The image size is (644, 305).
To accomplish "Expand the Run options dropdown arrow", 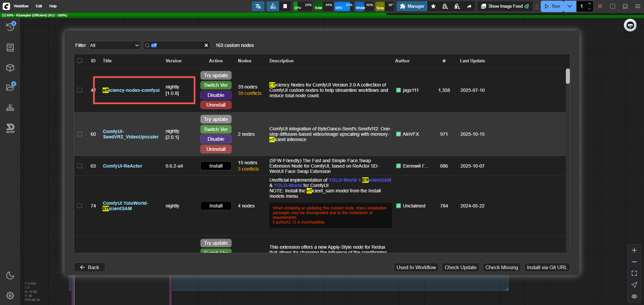I will pyautogui.click(x=570, y=6).
